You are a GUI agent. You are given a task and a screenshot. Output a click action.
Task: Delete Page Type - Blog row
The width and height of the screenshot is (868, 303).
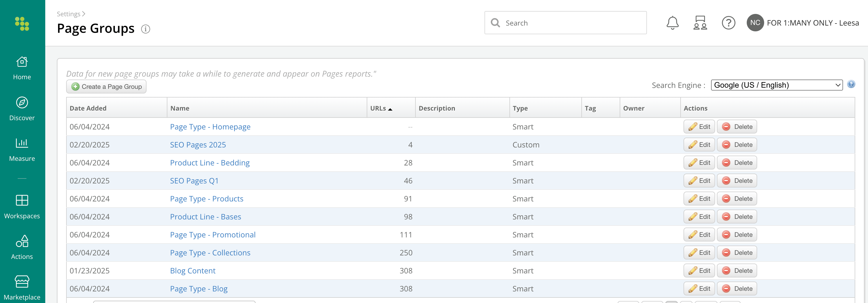point(737,289)
